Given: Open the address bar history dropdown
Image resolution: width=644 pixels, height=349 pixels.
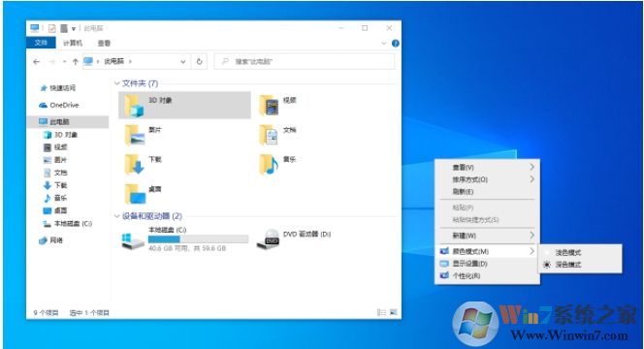Looking at the screenshot, I should [x=182, y=62].
